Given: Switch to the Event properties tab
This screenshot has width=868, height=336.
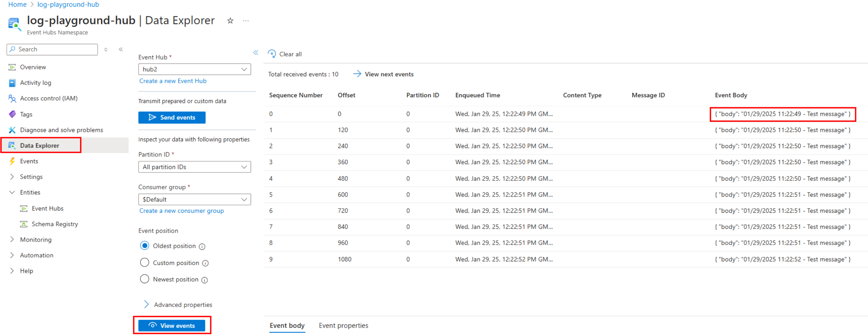Looking at the screenshot, I should click(x=343, y=326).
